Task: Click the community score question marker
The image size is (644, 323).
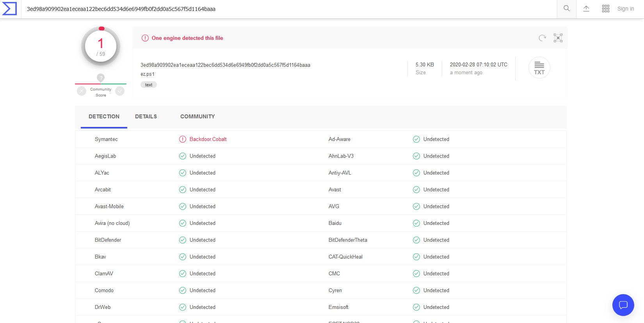Action: coord(101,78)
